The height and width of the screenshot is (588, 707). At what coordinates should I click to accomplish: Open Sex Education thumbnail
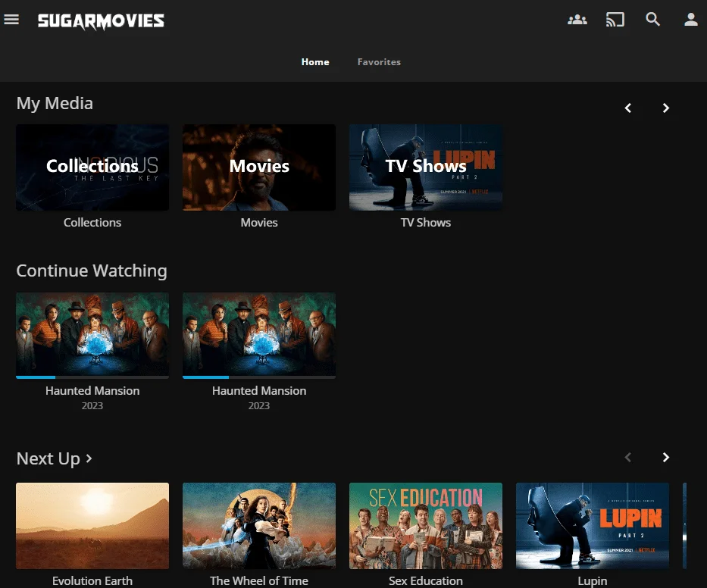426,526
